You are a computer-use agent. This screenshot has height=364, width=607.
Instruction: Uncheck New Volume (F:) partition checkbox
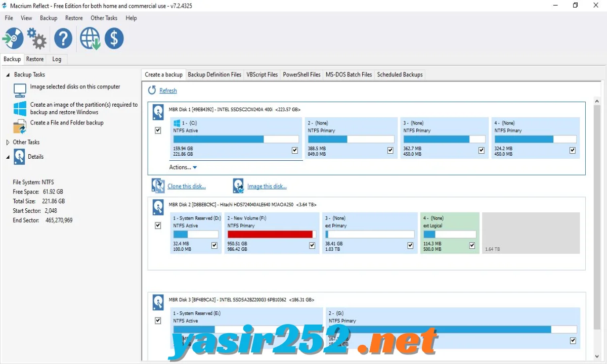[312, 245]
